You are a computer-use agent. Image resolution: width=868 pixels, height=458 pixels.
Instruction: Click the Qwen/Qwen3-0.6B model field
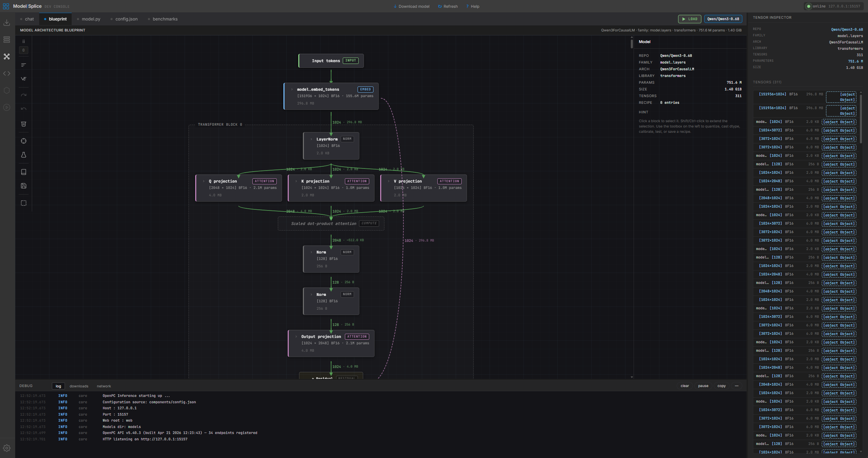coord(723,19)
